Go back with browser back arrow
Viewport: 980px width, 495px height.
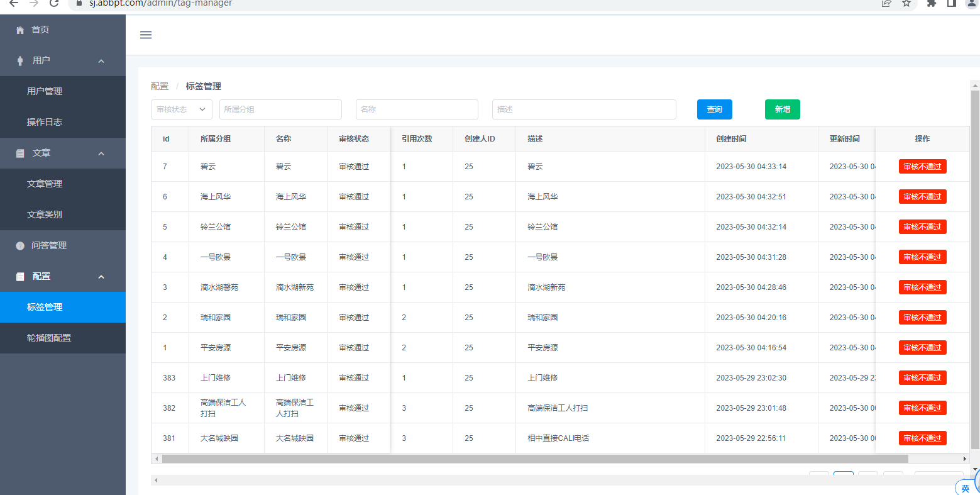point(14,3)
